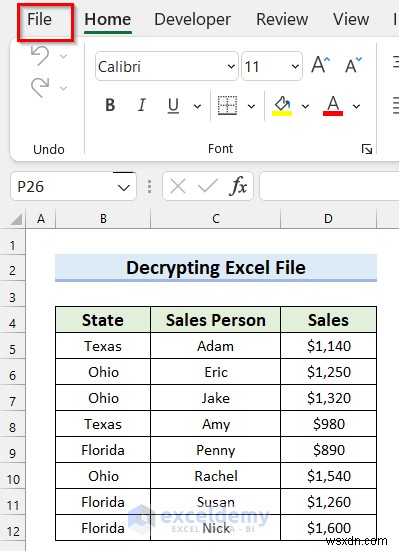
Task: Click the 'Sales Person' header cell
Action: (x=215, y=320)
